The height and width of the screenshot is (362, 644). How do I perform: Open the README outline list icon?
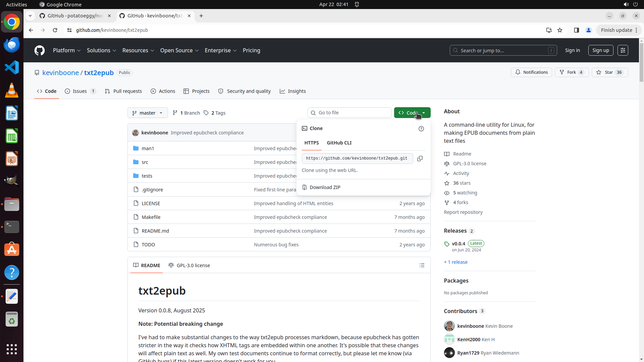422,265
